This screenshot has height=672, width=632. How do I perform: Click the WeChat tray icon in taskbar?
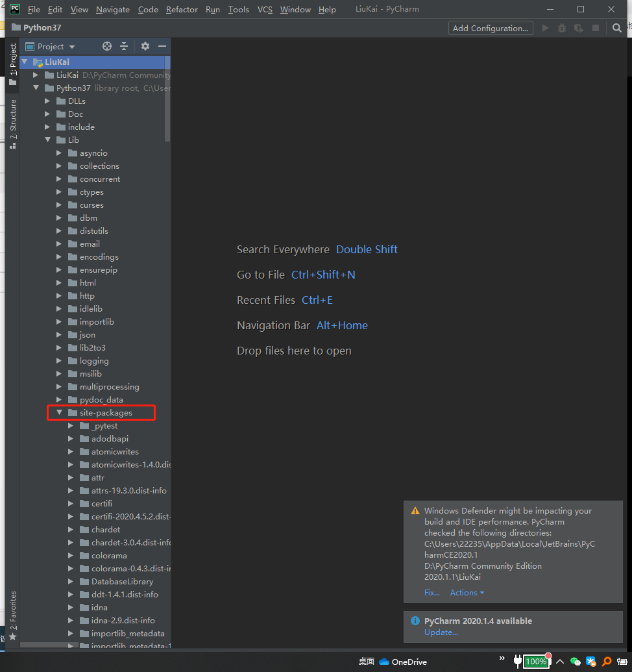click(576, 662)
